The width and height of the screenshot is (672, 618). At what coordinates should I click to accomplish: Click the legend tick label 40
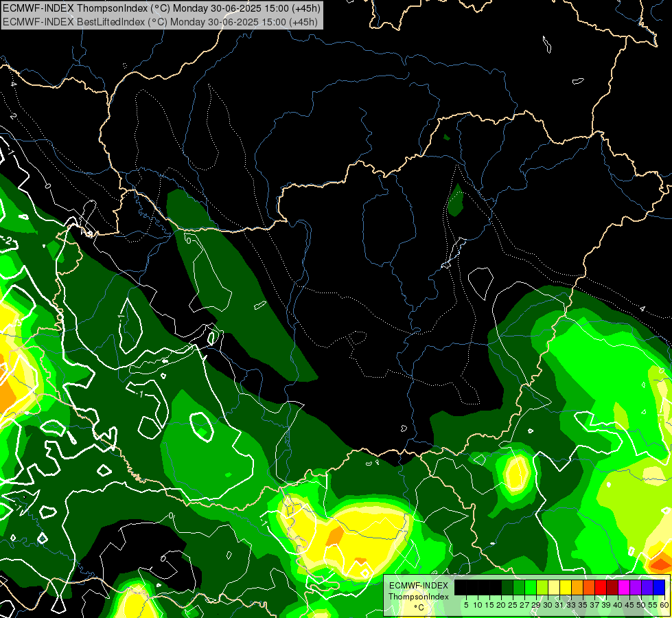click(x=618, y=605)
